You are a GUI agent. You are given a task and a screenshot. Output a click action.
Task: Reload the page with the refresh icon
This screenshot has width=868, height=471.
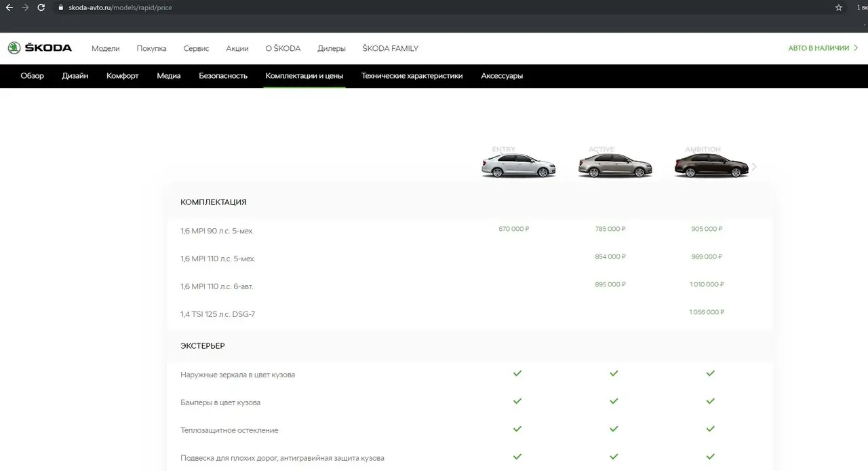tap(41, 7)
